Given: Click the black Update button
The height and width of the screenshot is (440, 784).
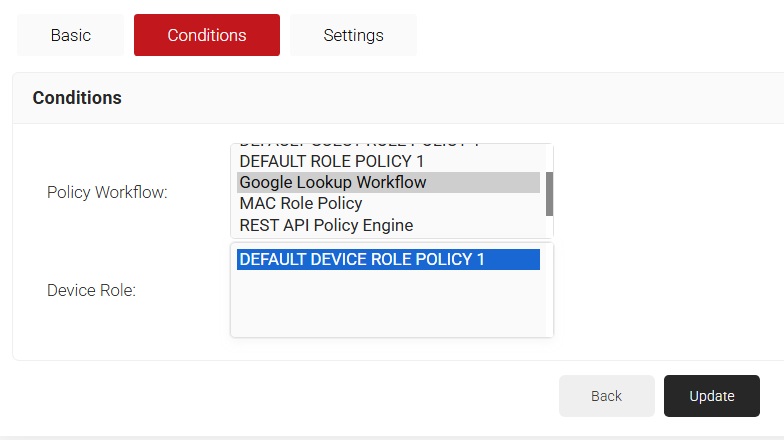Looking at the screenshot, I should click(x=711, y=396).
